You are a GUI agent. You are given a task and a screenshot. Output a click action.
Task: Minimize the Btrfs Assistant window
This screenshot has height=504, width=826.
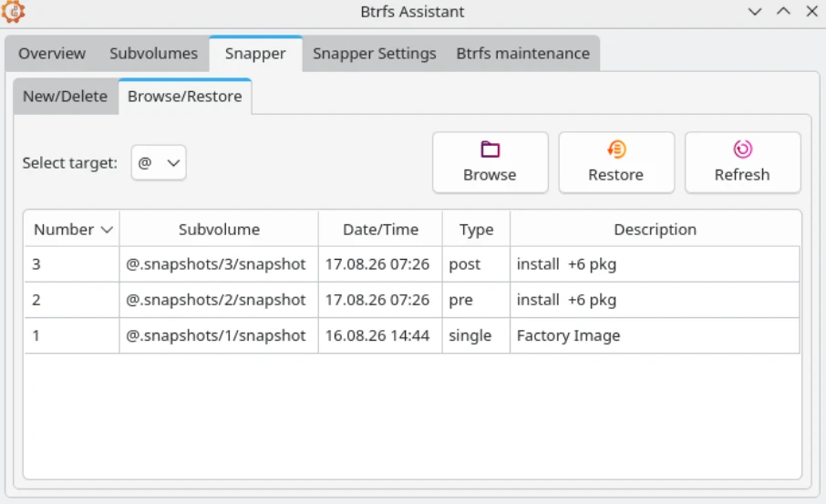(x=755, y=12)
